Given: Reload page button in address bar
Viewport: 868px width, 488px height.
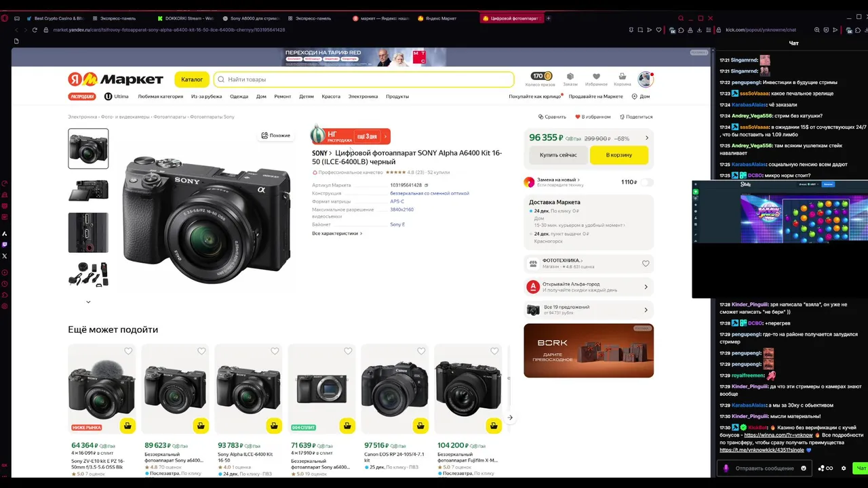Looking at the screenshot, I should (x=35, y=30).
